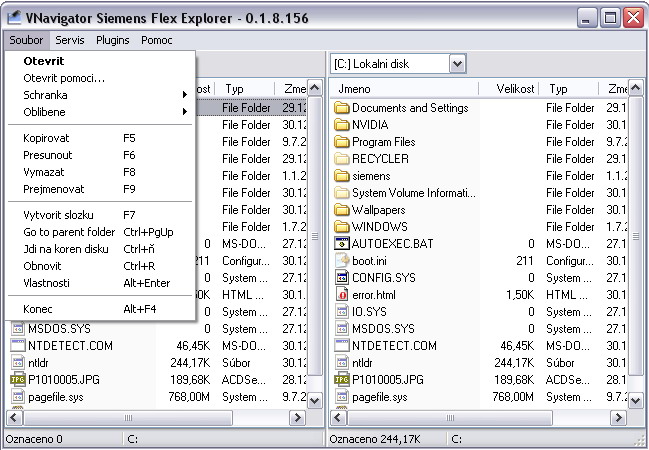Screen dimensions: 649x450
Task: Click the Wallpapers folder icon
Action: 341,210
